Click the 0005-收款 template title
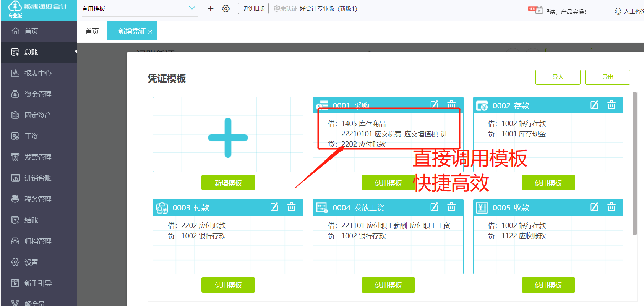644x306 pixels. coord(511,207)
